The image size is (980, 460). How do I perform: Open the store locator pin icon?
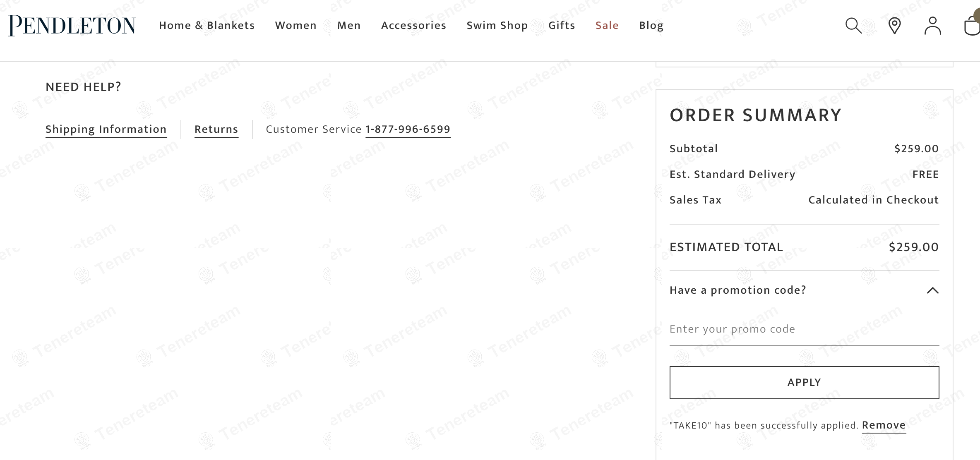[894, 26]
